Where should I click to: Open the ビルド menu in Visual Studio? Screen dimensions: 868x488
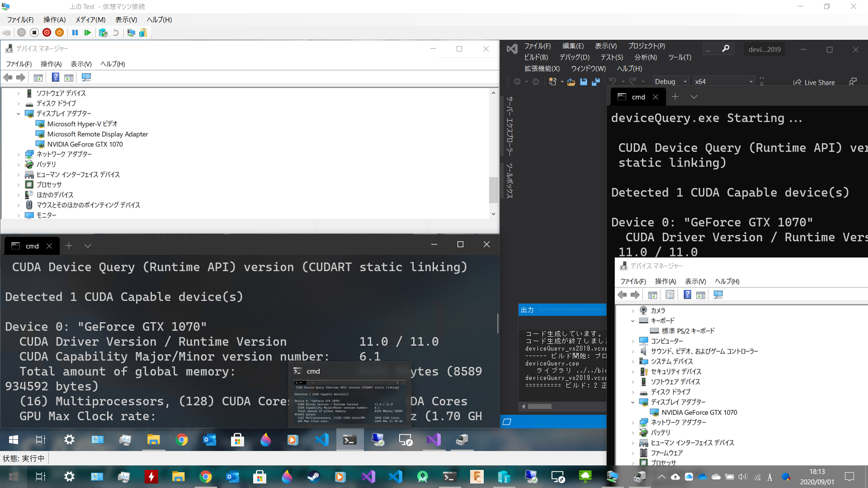pos(538,57)
